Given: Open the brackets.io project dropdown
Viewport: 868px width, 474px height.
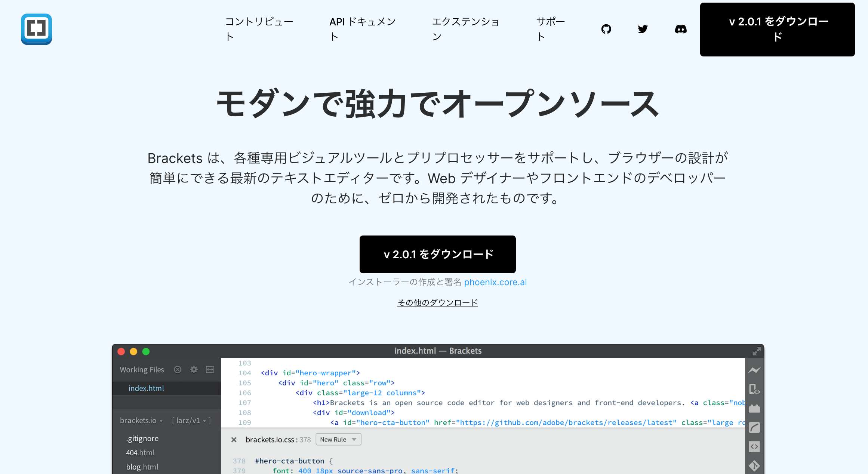Looking at the screenshot, I should pos(141,421).
